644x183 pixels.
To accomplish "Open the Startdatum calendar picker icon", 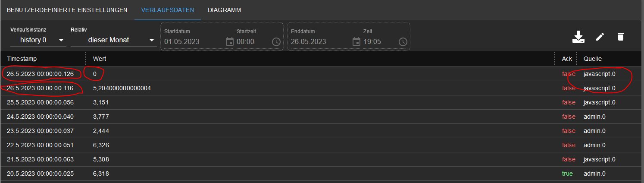I will coord(230,41).
